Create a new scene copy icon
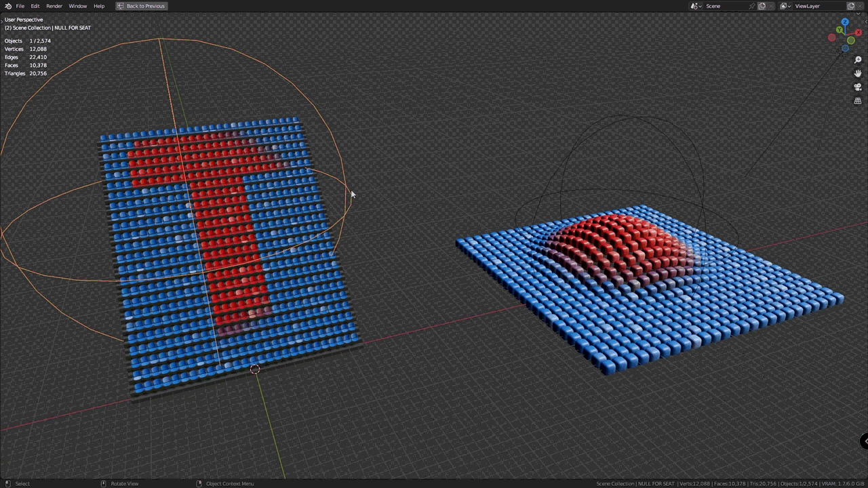 coord(762,6)
